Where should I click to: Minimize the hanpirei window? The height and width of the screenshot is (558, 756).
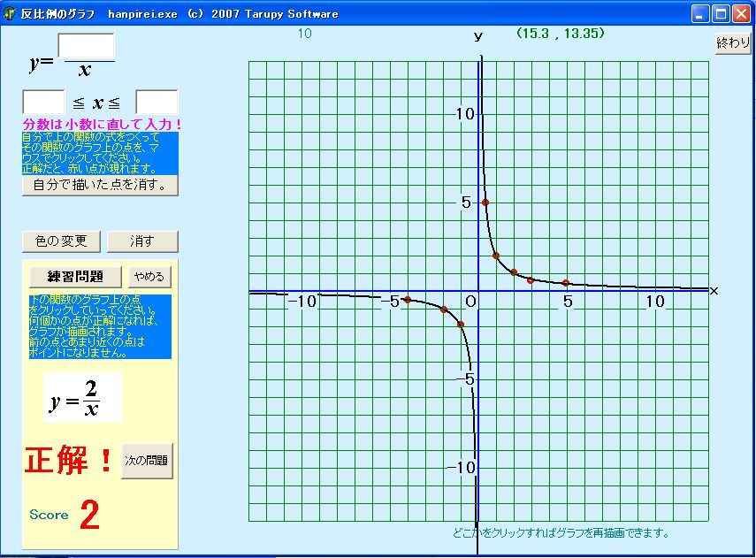click(700, 13)
